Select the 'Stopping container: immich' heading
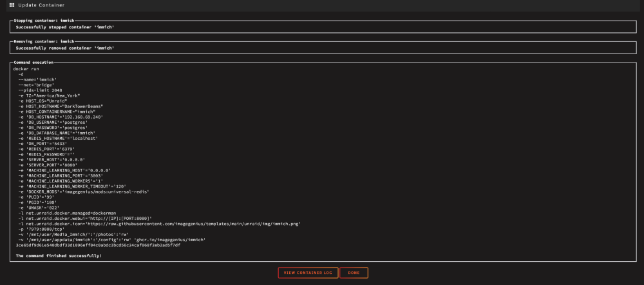Screen dimensions: 644x285 (x=44, y=20)
